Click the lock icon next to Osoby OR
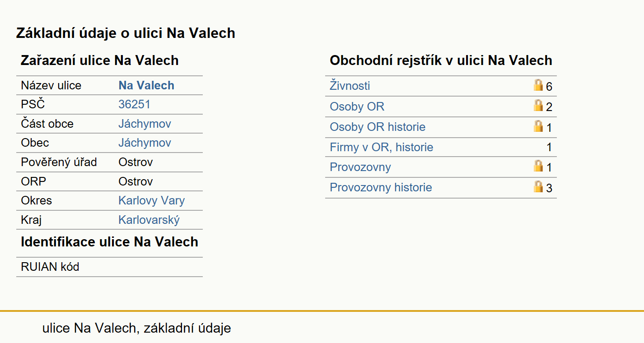Screen dimensions: 644x343 538,105
